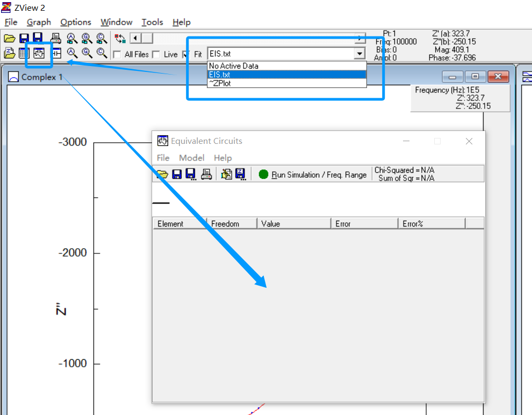
Task: Select 'No Active Data' from dropdown list
Action: coord(233,66)
